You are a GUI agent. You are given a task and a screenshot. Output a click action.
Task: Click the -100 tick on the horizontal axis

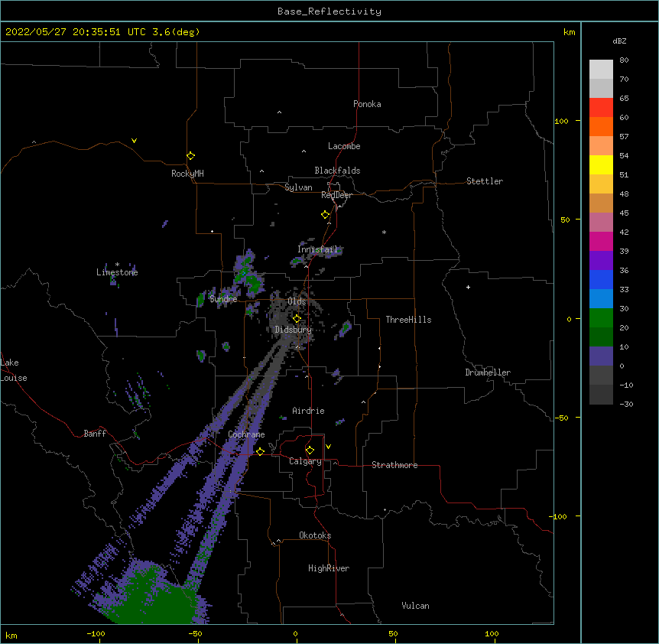96,634
